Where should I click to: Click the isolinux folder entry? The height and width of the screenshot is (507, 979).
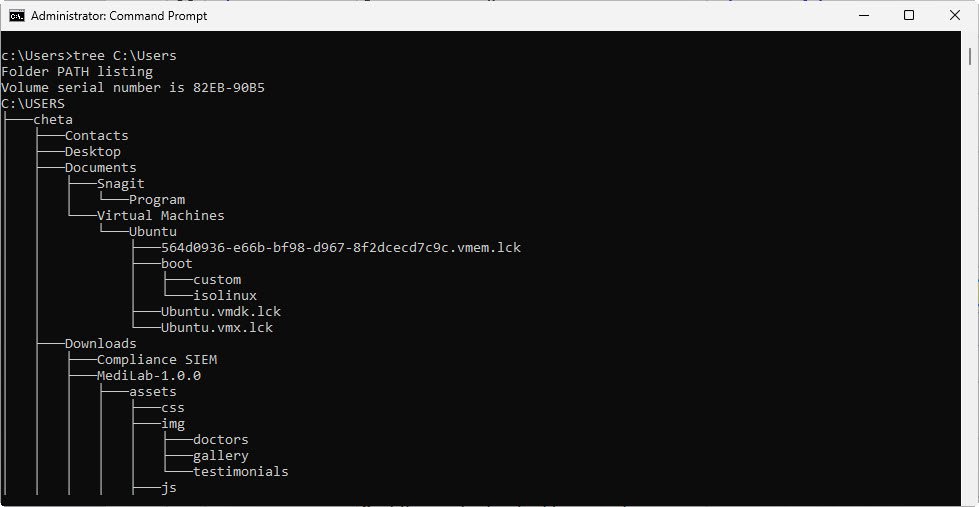point(225,295)
